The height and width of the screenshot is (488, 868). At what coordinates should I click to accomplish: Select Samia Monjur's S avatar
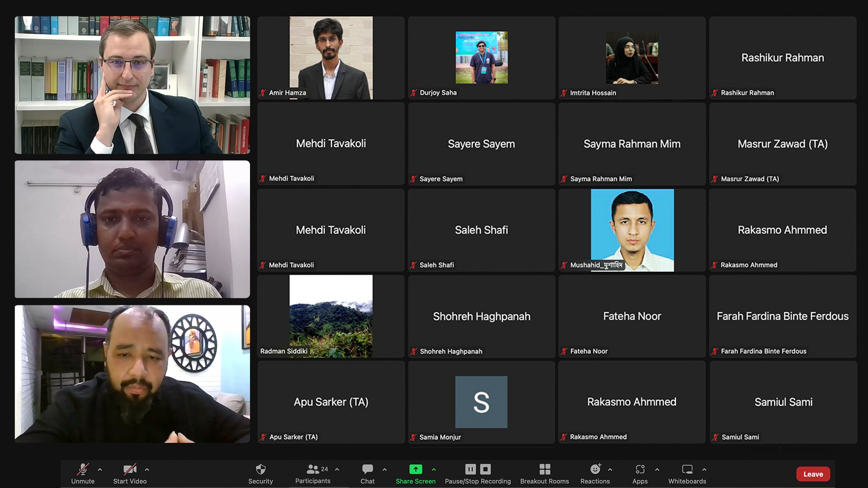coord(481,402)
